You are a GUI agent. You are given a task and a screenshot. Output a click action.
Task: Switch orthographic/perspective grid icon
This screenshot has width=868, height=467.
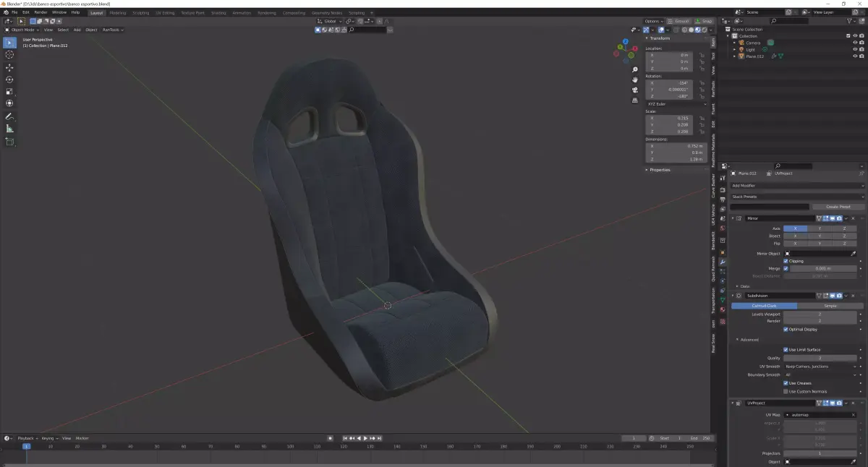coord(635,100)
